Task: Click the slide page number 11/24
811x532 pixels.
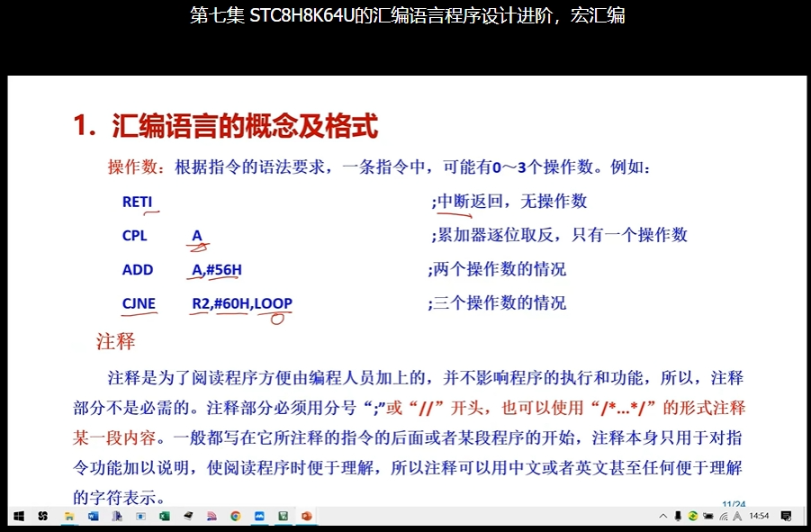Action: (734, 504)
